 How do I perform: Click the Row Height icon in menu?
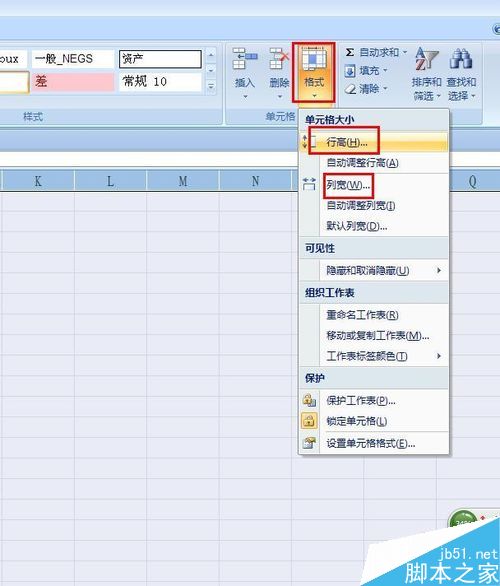tap(309, 142)
